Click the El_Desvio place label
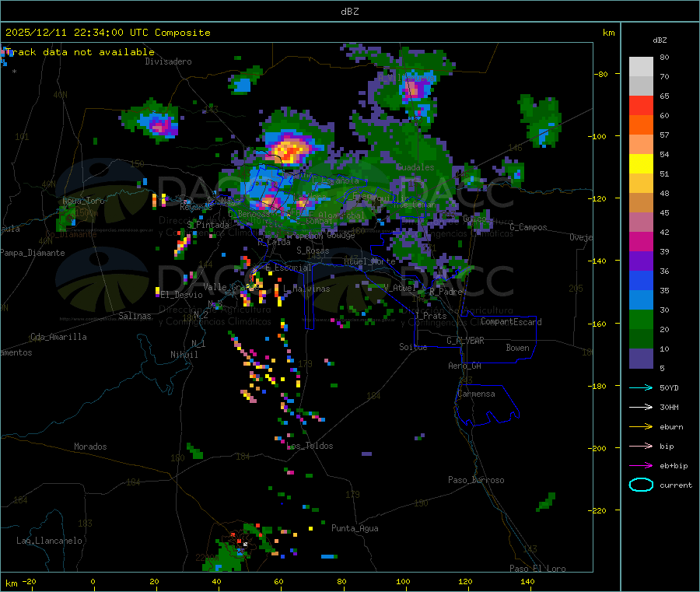This screenshot has width=700, height=592. (x=181, y=295)
